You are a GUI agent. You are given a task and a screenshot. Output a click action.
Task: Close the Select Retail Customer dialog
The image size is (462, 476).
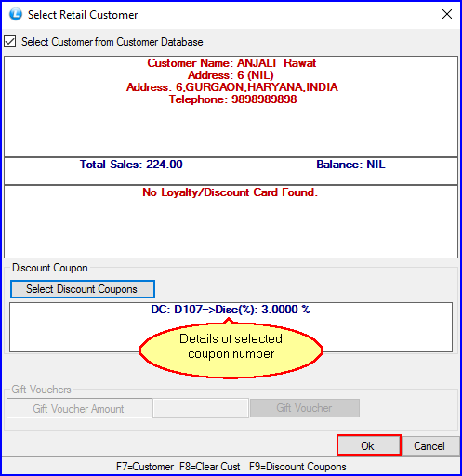(447, 14)
